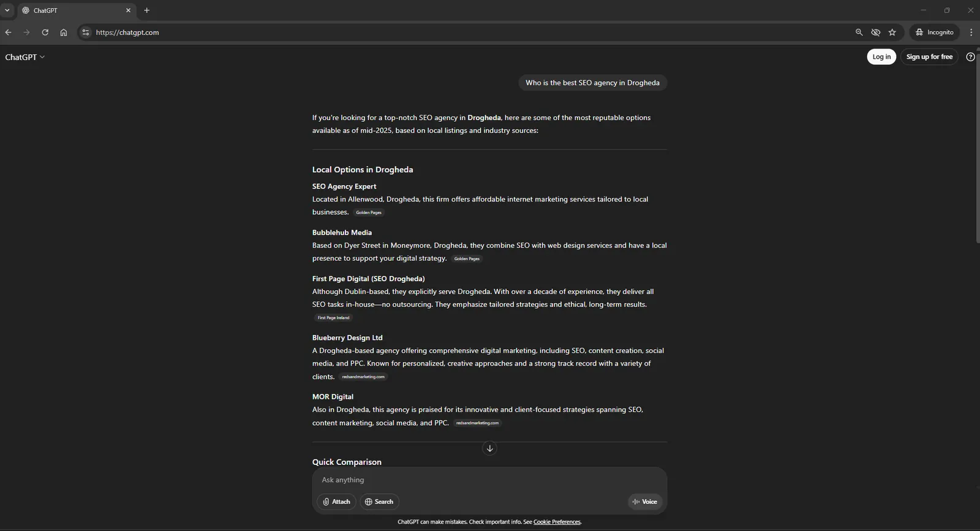Click the browser forward arrow

26,32
